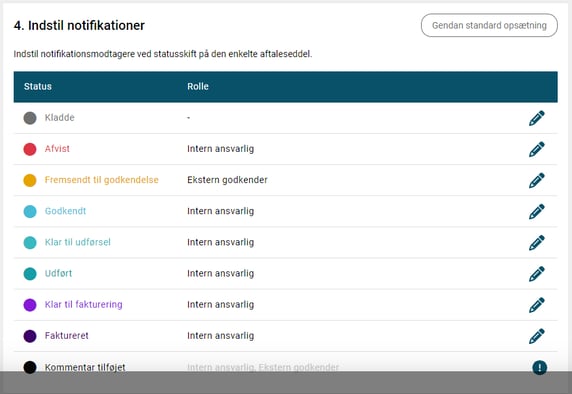Click the Udført status label
This screenshot has height=394, width=572.
(58, 273)
